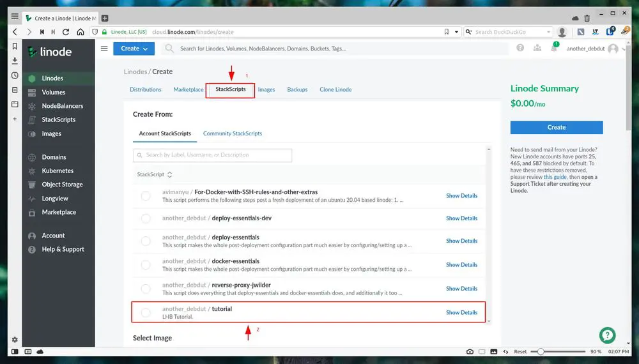Click the Create button in Linode Summary
The image size is (639, 364).
coord(556,127)
